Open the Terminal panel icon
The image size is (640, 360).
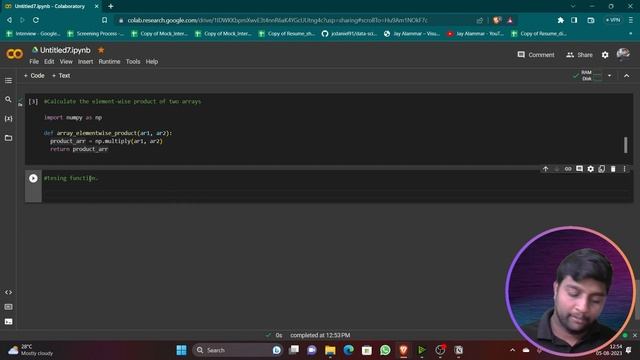click(x=8, y=322)
